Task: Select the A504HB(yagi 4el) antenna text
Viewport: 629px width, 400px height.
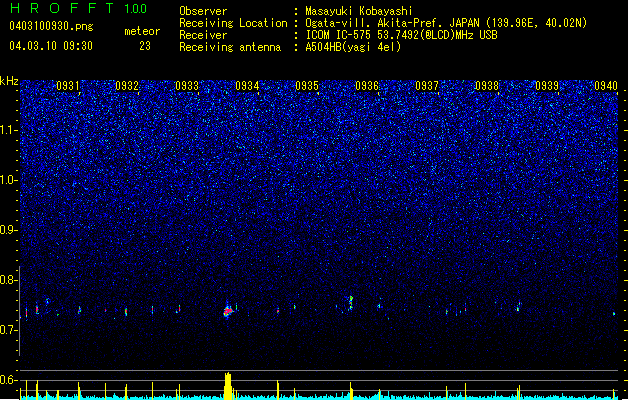Action: coord(353,47)
